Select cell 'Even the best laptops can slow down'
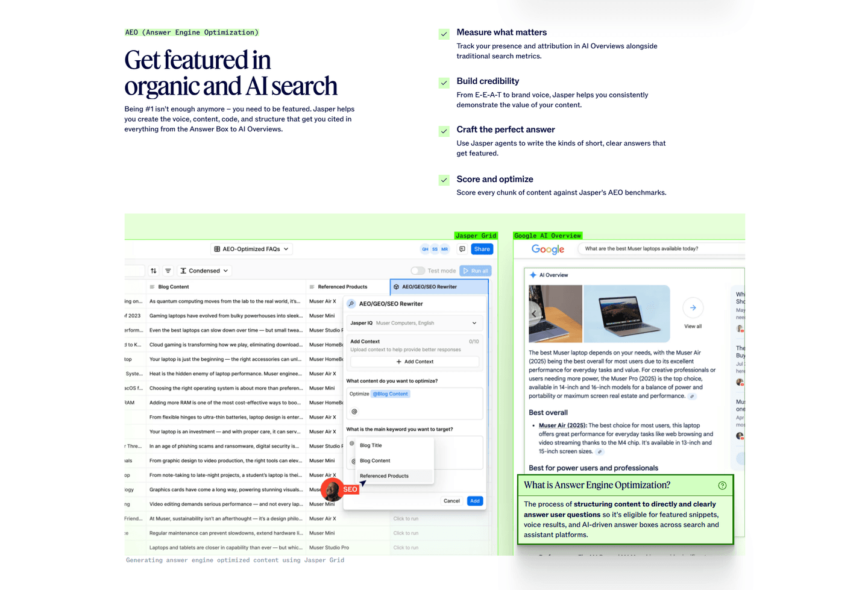 click(226, 330)
